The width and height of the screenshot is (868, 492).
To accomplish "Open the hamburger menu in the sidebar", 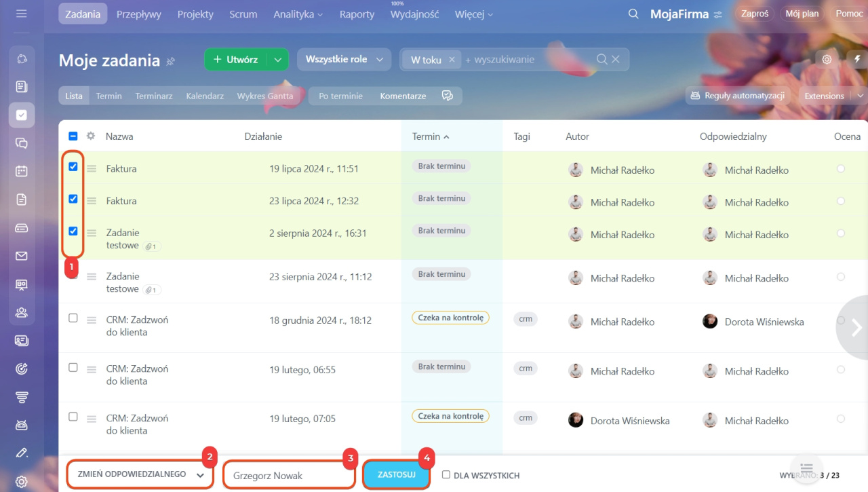I will [x=21, y=14].
